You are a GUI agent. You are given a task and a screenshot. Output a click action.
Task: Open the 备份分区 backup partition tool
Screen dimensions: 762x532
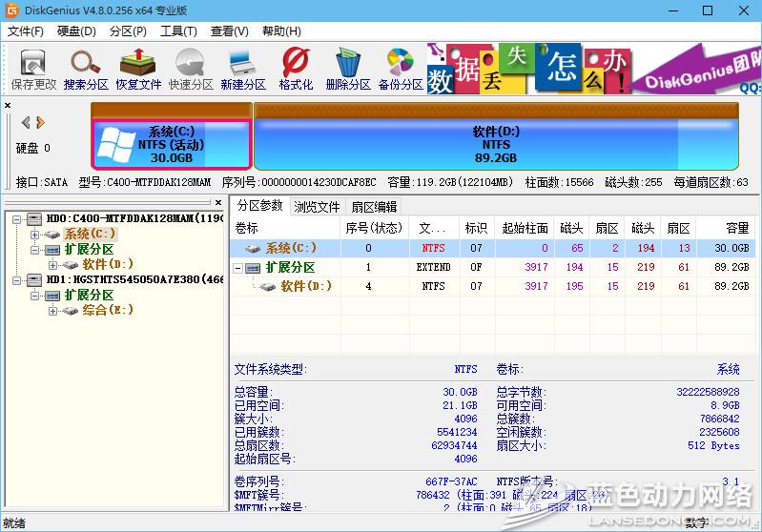[x=400, y=70]
